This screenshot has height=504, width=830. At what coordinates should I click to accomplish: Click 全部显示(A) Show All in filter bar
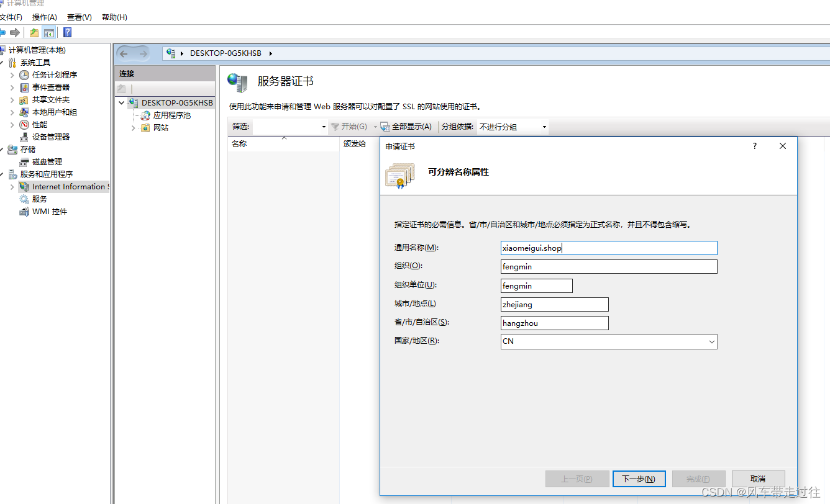[x=406, y=127]
